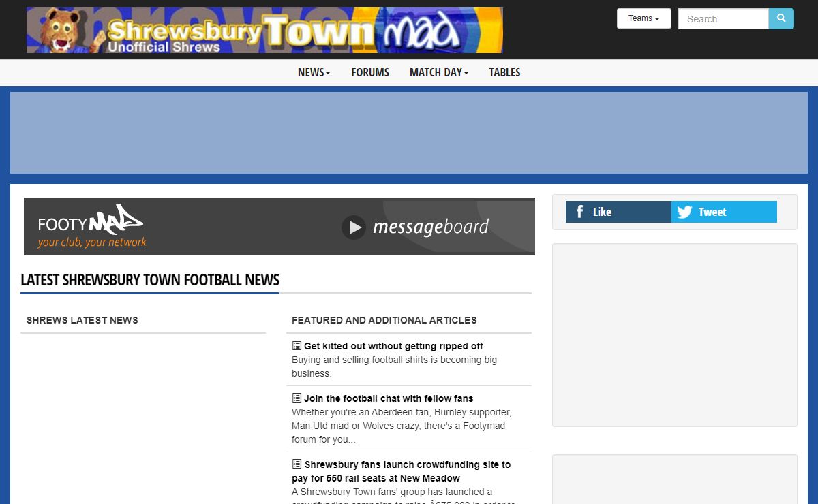Open 'Join the football chat with fellow fans' article
The image size is (818, 504).
pyautogui.click(x=389, y=398)
